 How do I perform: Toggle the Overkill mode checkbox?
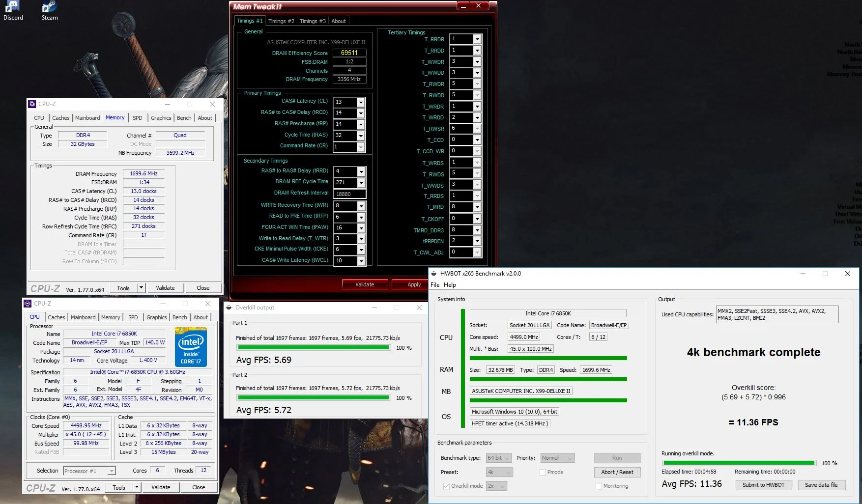coord(446,486)
